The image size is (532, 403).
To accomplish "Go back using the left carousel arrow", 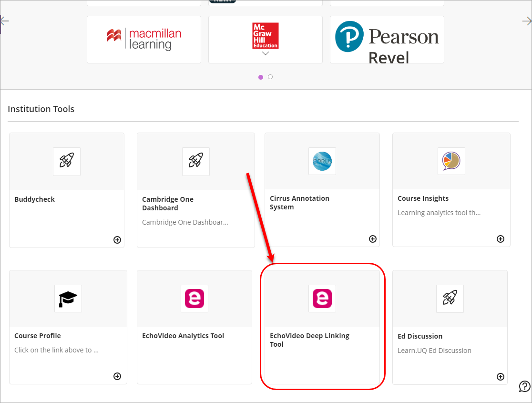I will point(5,21).
